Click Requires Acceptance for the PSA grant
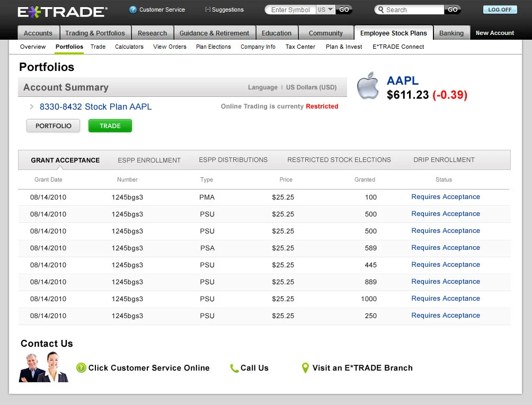Viewport: 532px width, 405px height. [446, 248]
